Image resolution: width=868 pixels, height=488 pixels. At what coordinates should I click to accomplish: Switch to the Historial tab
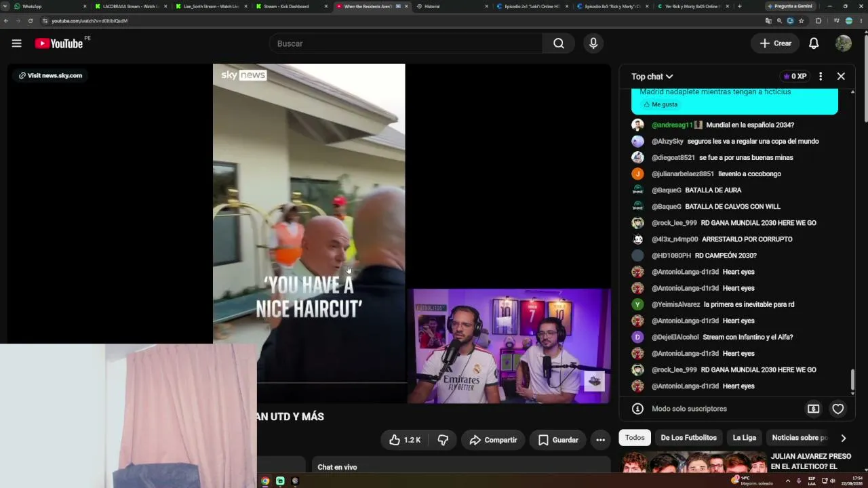point(451,6)
